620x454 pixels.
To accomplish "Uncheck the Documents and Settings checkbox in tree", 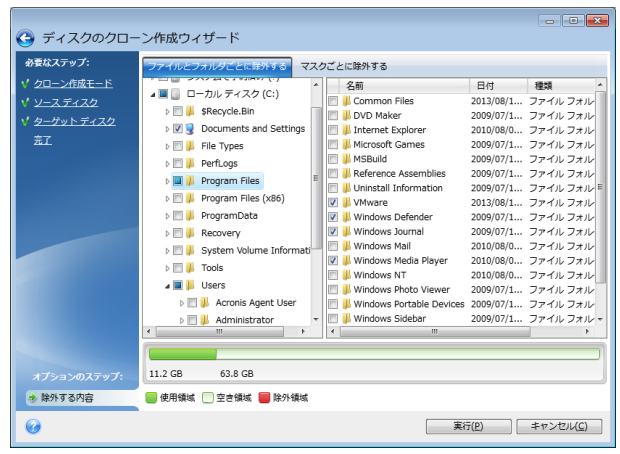I will [178, 129].
